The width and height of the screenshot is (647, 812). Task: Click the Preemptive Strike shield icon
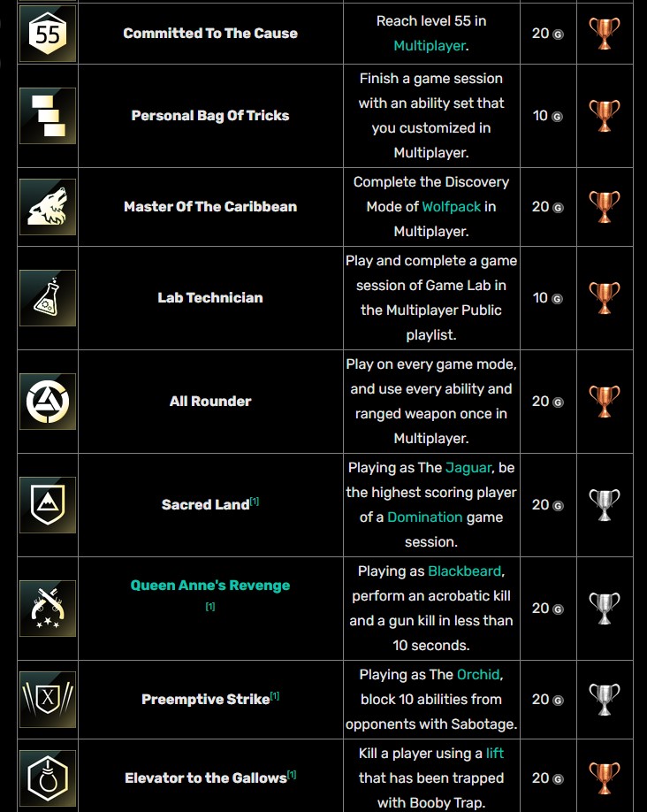[48, 701]
